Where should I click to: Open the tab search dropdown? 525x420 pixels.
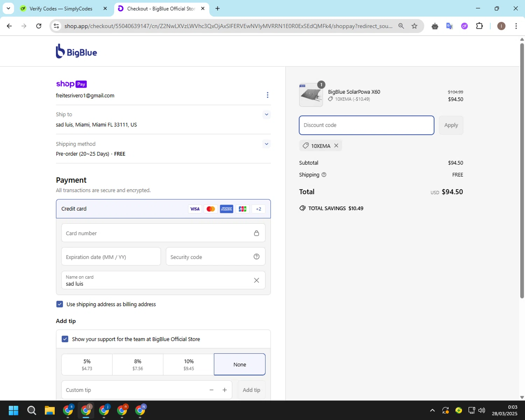[8, 8]
